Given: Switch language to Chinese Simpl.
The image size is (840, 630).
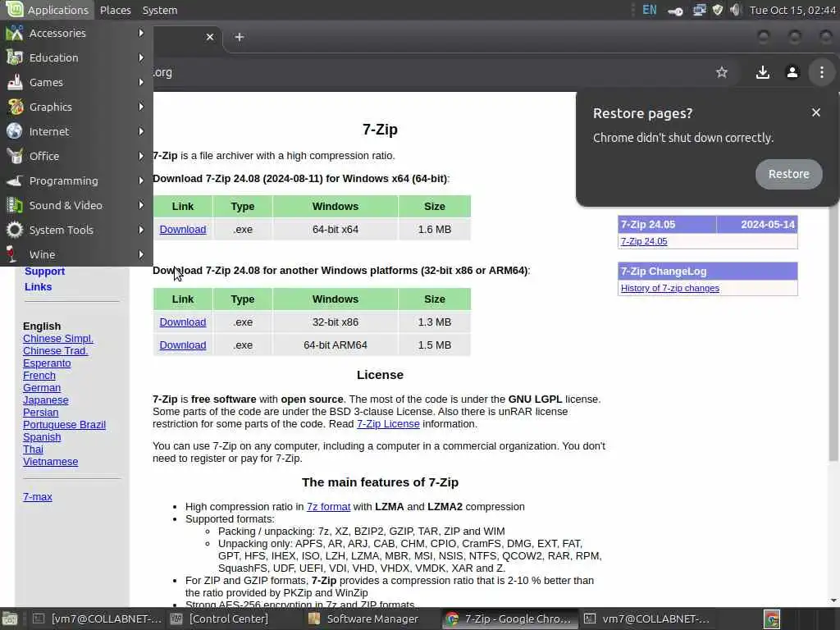Looking at the screenshot, I should (x=58, y=339).
